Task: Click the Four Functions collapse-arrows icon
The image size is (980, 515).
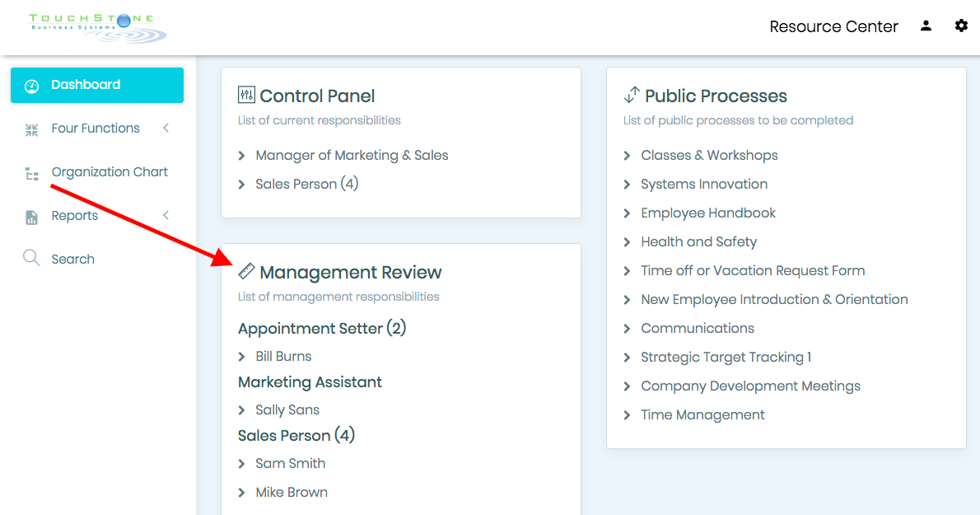Action: tap(31, 129)
